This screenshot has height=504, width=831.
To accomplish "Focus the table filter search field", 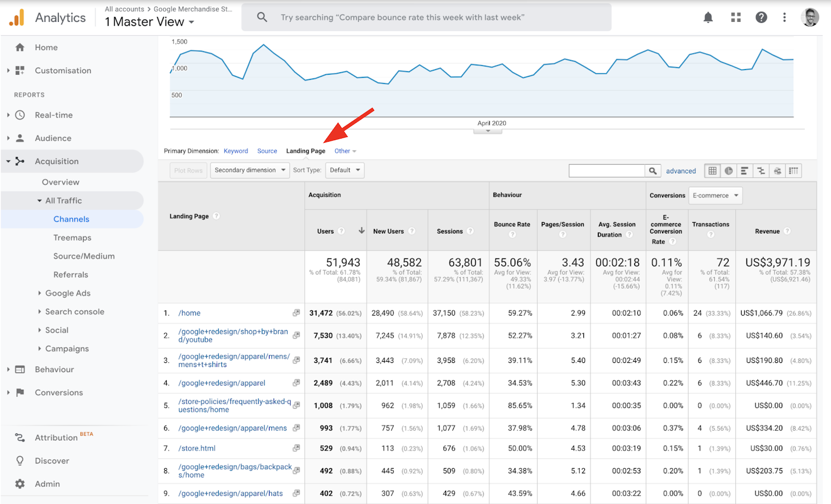I will pos(607,171).
